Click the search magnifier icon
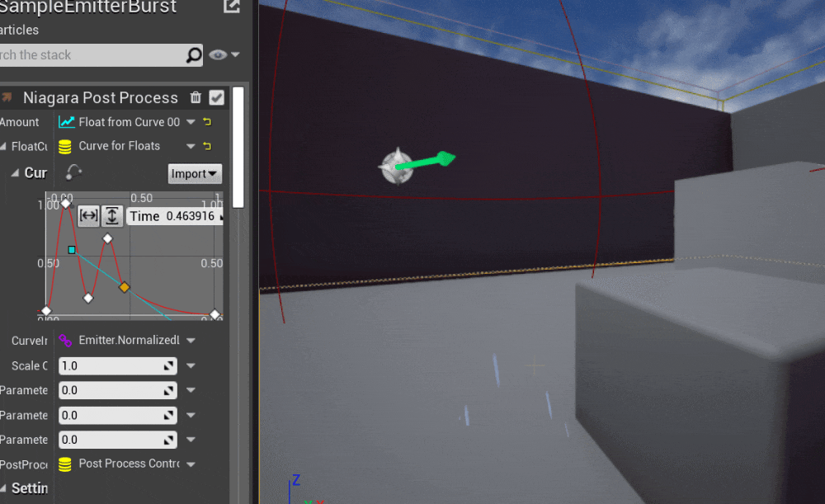The image size is (825, 504). 194,54
